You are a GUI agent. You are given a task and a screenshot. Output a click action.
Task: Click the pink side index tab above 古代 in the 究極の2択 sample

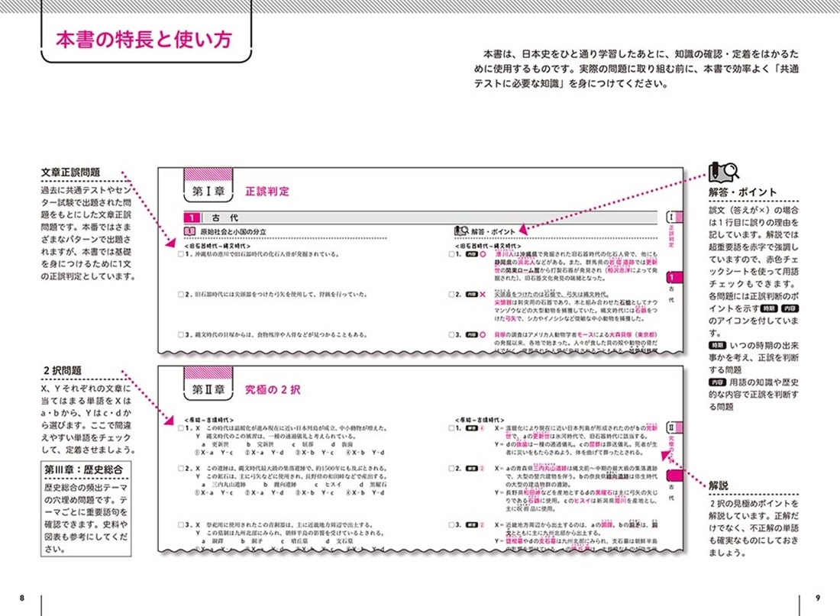[674, 476]
